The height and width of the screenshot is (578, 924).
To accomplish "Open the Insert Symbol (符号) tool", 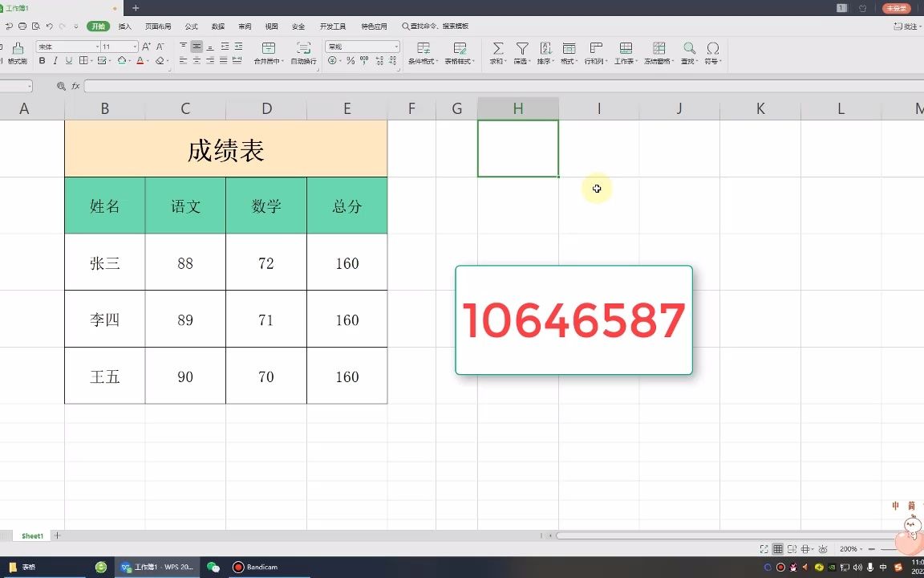I will point(712,50).
